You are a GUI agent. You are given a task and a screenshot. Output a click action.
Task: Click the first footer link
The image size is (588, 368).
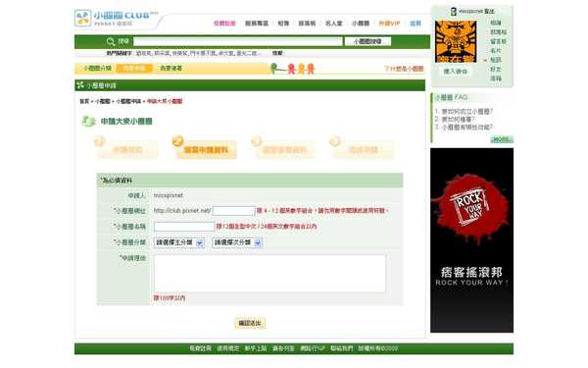pyautogui.click(x=200, y=348)
